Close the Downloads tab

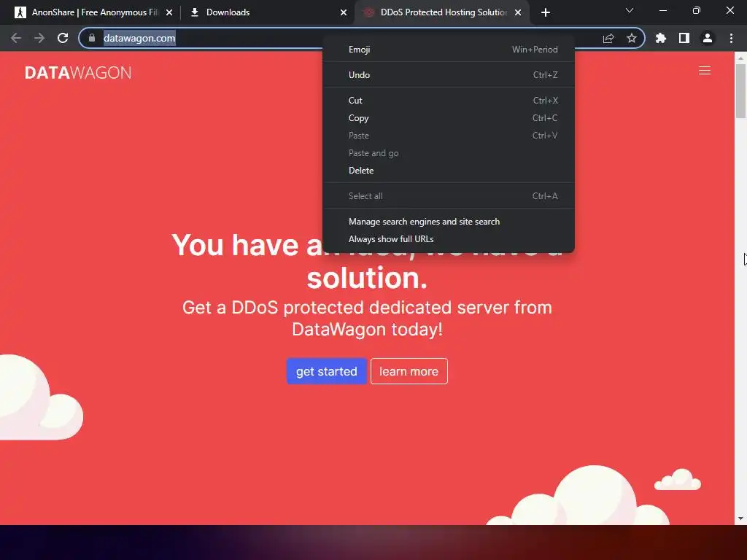point(344,12)
